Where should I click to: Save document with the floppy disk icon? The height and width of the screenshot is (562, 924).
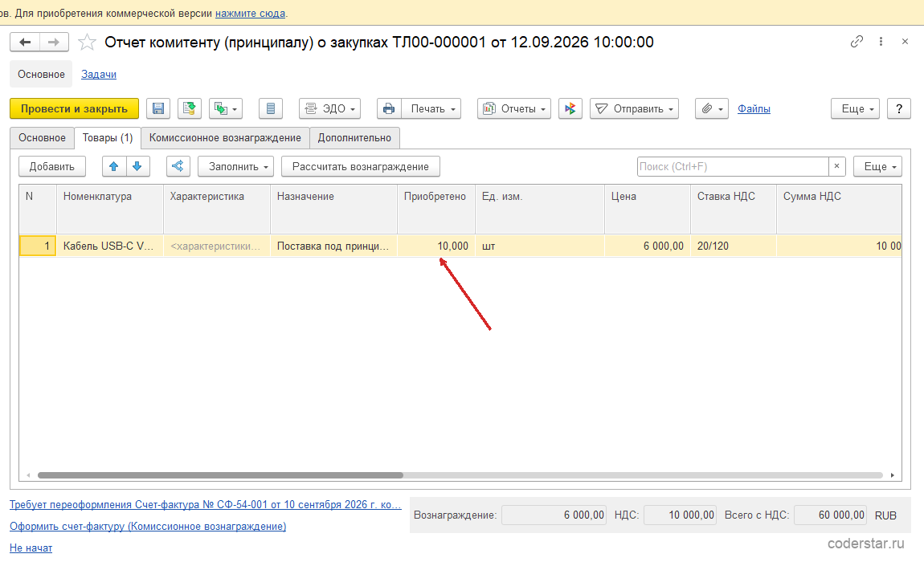coord(158,109)
